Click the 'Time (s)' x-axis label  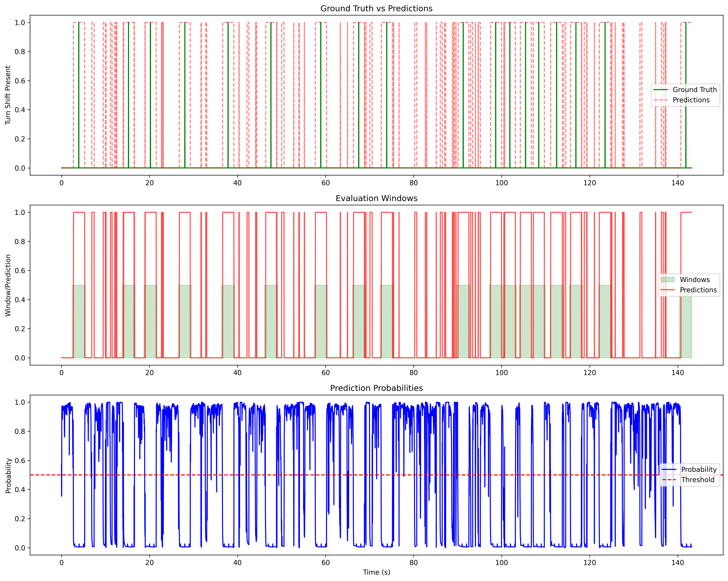tap(376, 572)
